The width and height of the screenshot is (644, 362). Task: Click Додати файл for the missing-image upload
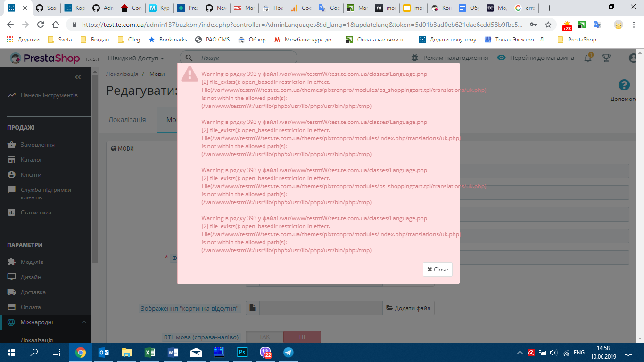tap(408, 308)
